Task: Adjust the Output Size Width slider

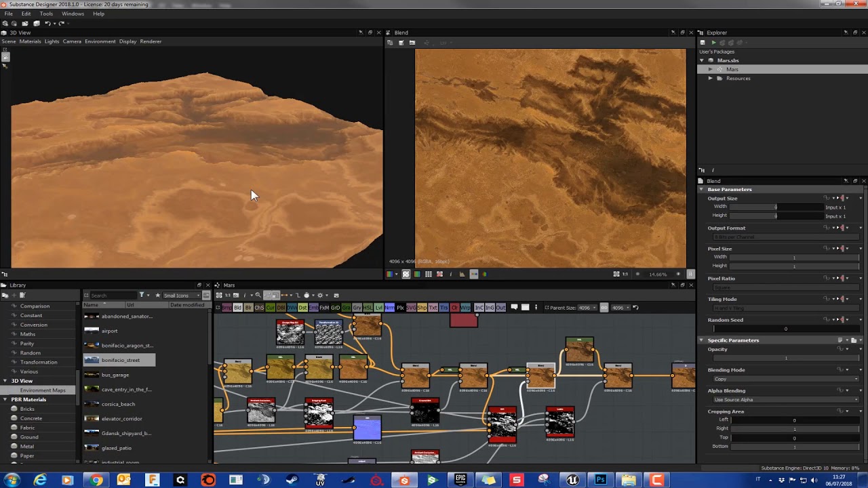Action: pyautogui.click(x=776, y=207)
